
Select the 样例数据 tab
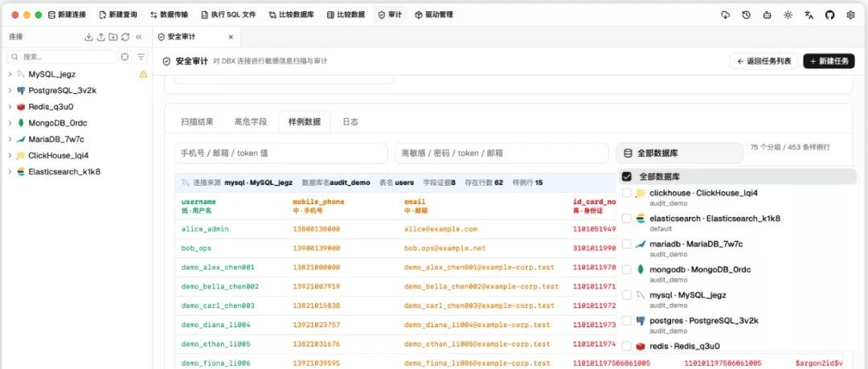click(305, 122)
